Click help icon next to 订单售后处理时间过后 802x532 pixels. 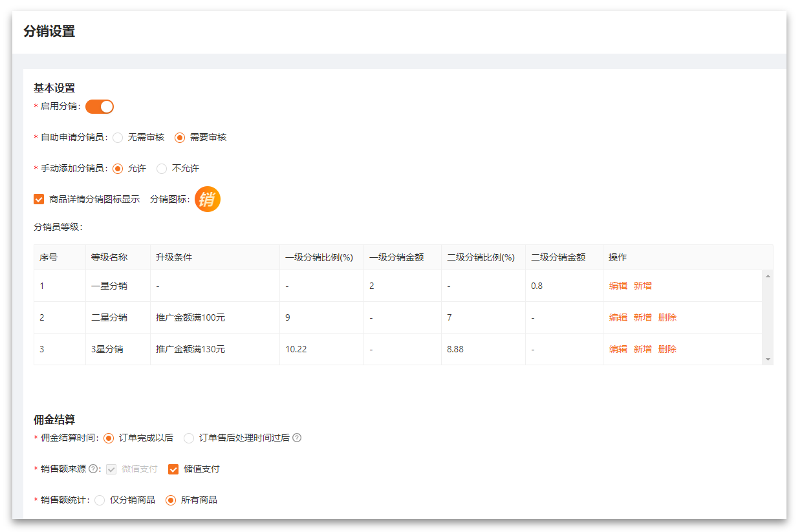[x=297, y=438]
